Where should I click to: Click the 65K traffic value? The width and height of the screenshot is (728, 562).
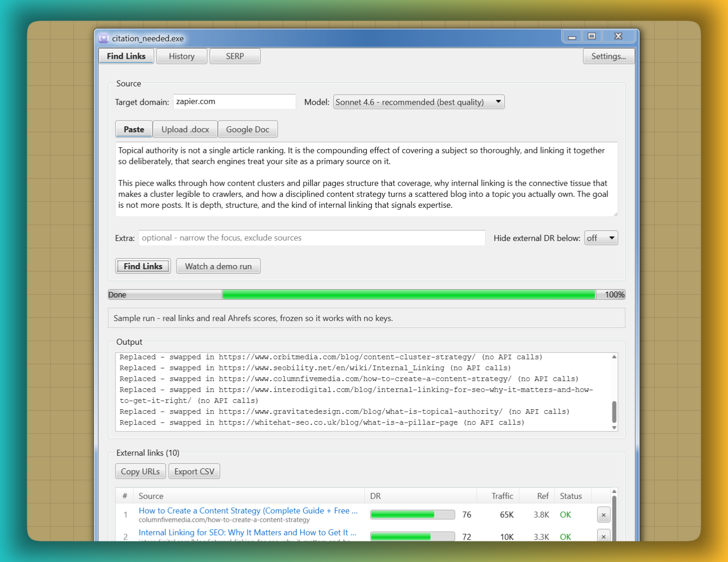506,515
